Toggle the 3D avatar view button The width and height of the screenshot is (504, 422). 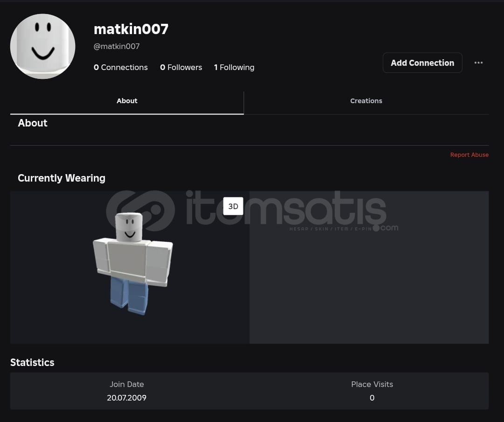(233, 206)
